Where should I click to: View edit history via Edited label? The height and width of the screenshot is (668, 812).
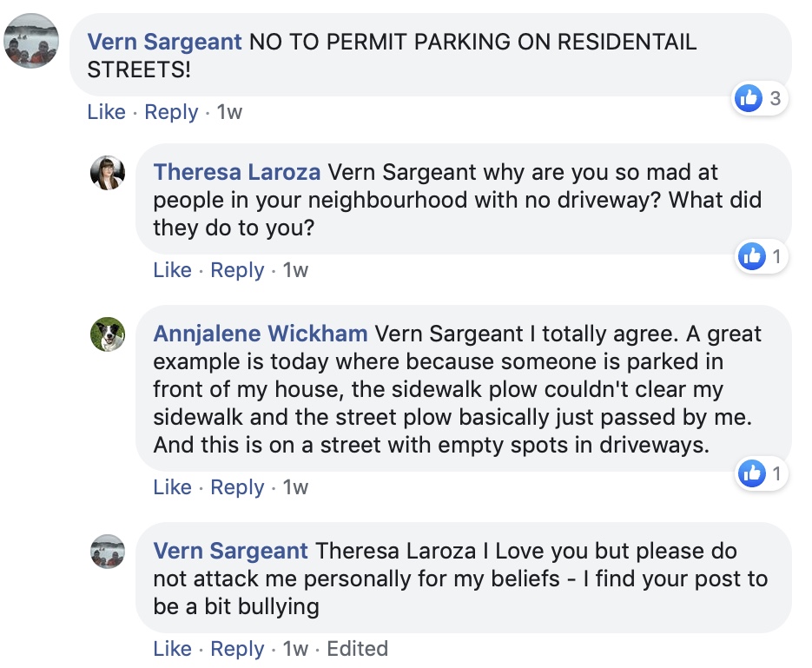(x=357, y=648)
